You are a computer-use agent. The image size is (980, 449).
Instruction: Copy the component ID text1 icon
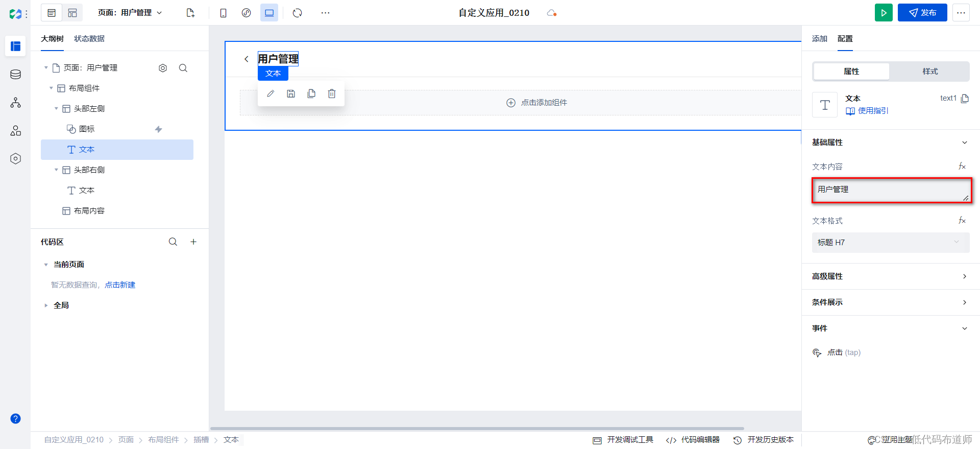pos(965,99)
